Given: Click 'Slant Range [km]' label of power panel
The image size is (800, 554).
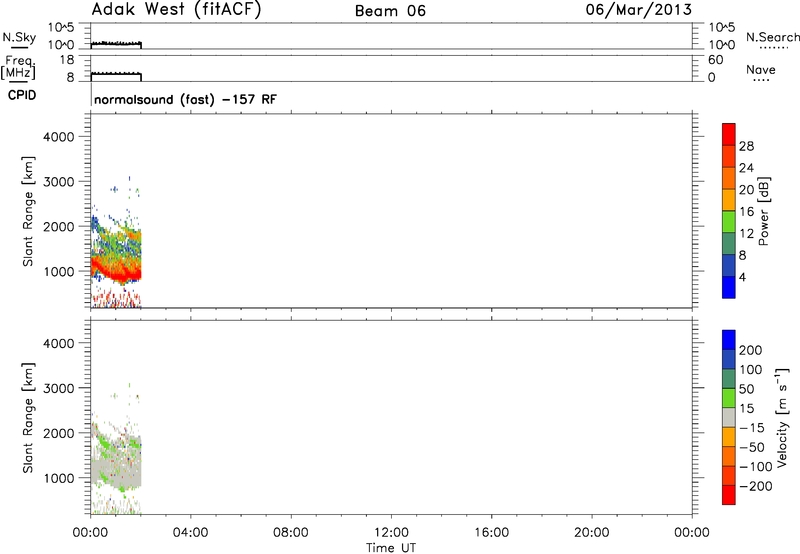Looking at the screenshot, I should pos(28,211).
